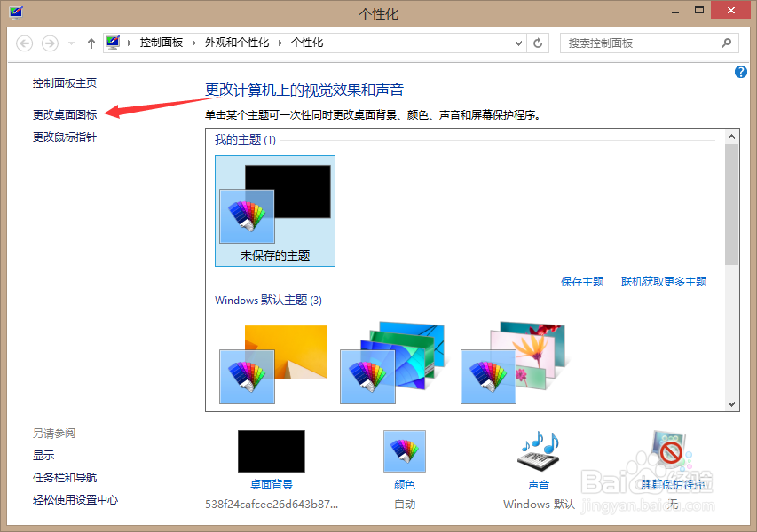
Task: Open the 颜色 color settings icon
Action: [x=404, y=451]
